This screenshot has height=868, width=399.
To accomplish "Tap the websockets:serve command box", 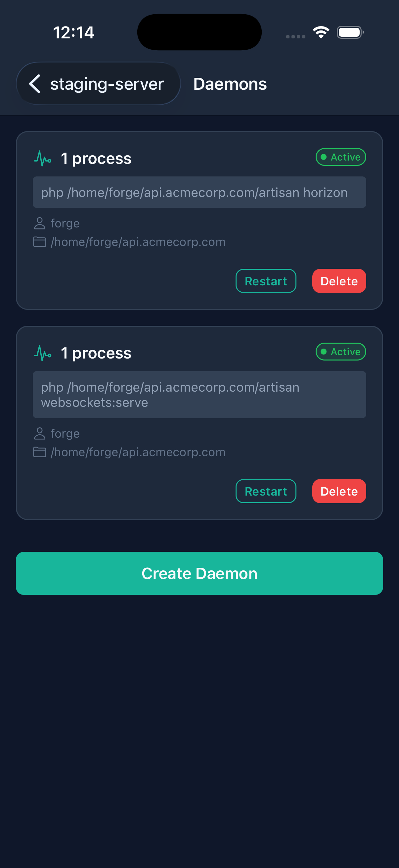I will [199, 395].
